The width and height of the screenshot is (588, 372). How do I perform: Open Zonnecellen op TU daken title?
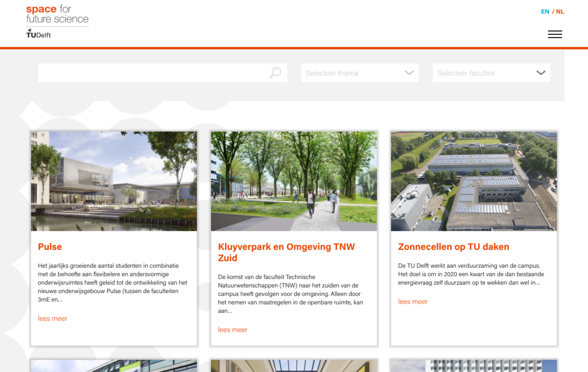pyautogui.click(x=453, y=247)
